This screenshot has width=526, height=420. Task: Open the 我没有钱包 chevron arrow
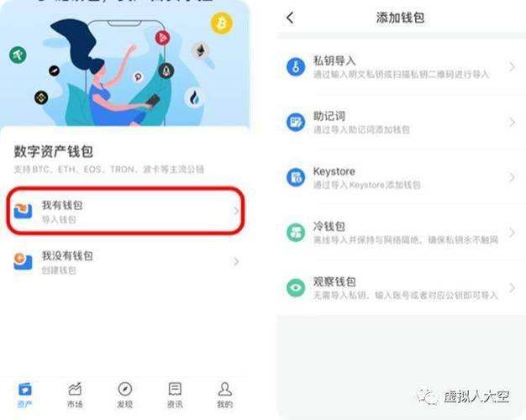coord(236,261)
